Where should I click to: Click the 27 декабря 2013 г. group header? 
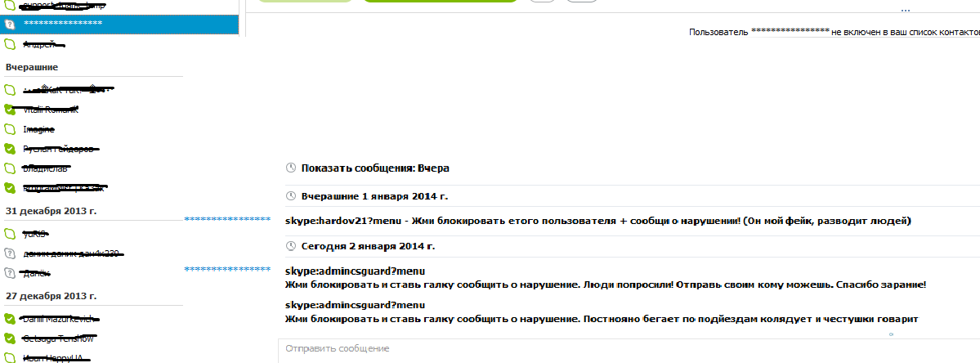click(51, 295)
